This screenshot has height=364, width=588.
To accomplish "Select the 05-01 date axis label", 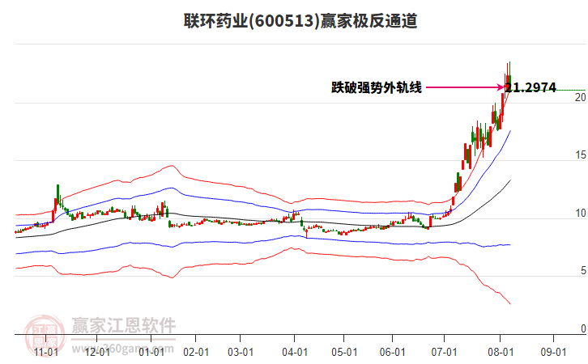I will (344, 352).
